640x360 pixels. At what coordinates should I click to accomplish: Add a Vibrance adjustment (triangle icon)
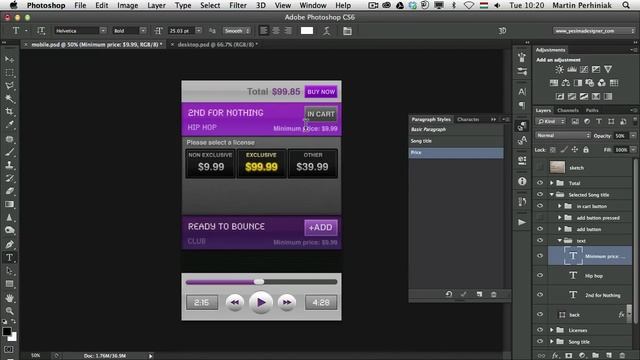tap(608, 69)
